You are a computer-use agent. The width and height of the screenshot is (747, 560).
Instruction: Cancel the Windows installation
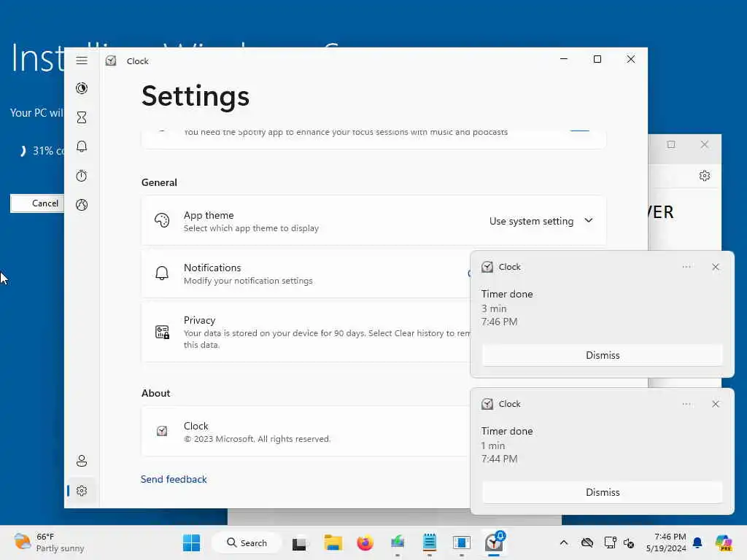pos(37,203)
